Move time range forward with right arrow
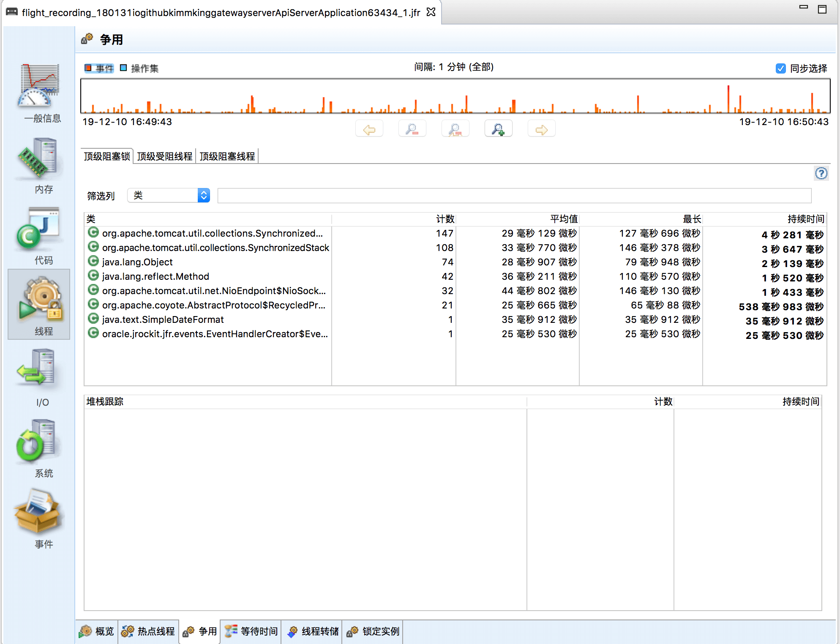 click(x=541, y=129)
